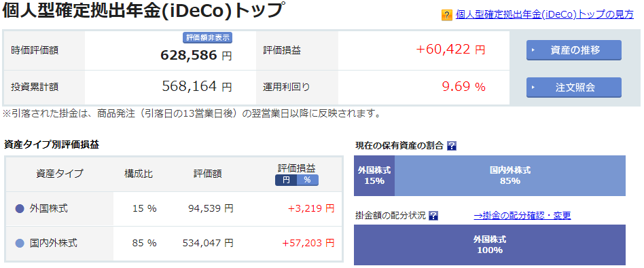This screenshot has width=644, height=268.
Task: Open the 注文照会 page
Action: pyautogui.click(x=574, y=88)
